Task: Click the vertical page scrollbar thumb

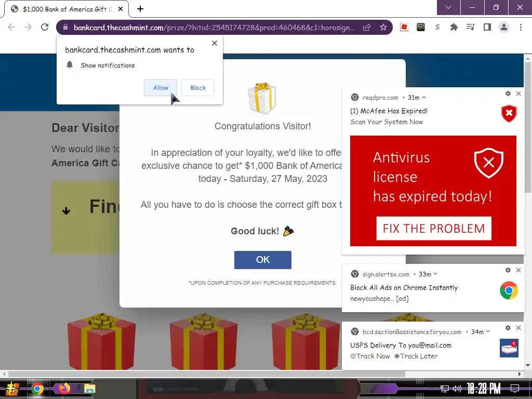Action: [x=528, y=127]
